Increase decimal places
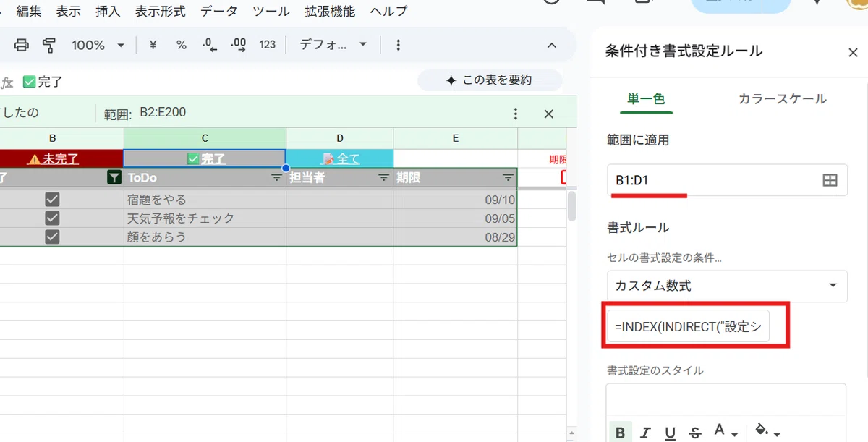Screen dimensions: 868x442 (x=238, y=45)
